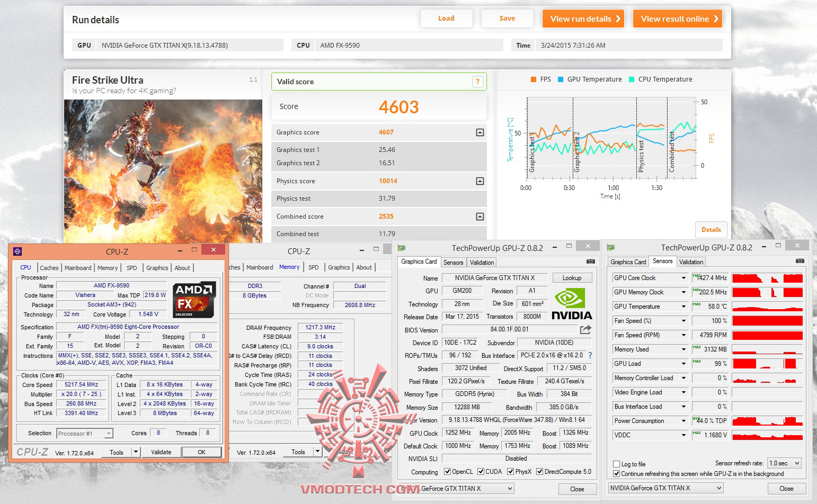Screen dimensions: 817x504
Task: Open the Memory Used sensor dropdown
Action: (x=683, y=349)
